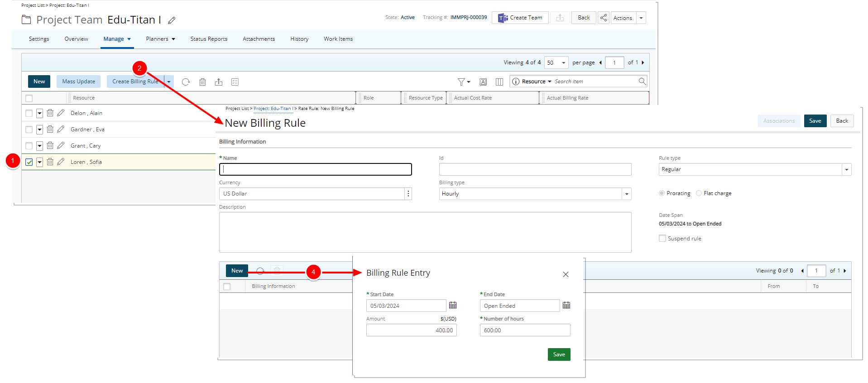Open the Start Date calendar picker

pos(453,306)
